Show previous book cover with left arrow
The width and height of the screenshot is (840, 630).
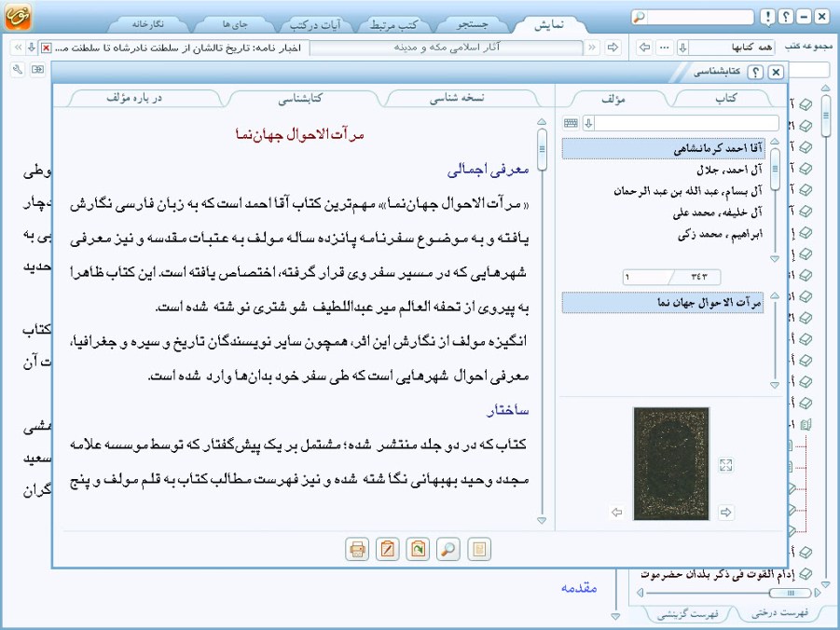pyautogui.click(x=617, y=513)
